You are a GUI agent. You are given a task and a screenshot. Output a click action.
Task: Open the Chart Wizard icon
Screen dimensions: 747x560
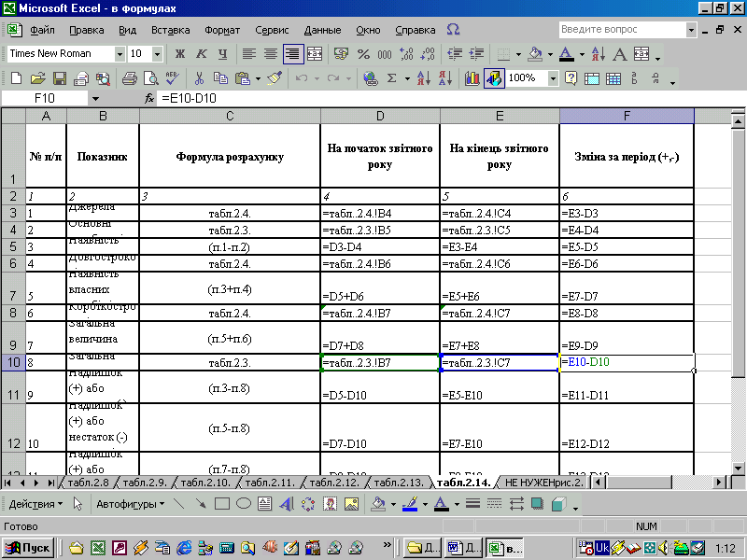click(x=472, y=78)
